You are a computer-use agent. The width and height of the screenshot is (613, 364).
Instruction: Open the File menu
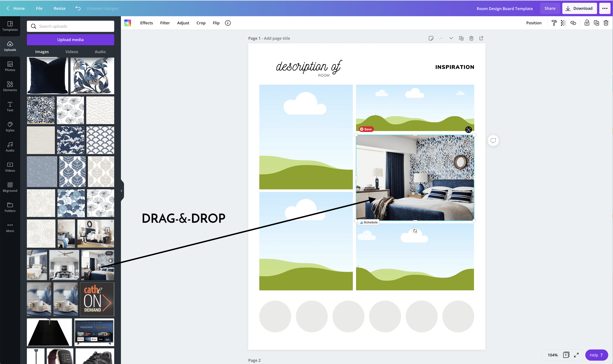pos(39,8)
